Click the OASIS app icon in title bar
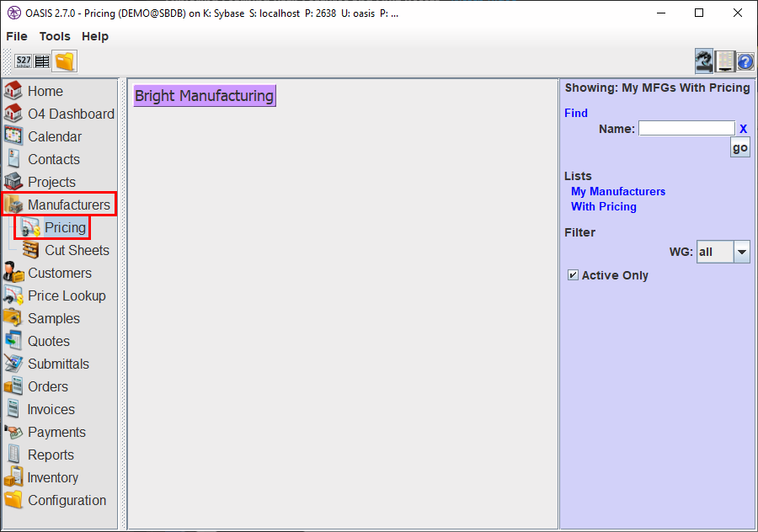758x532 pixels. (x=13, y=13)
